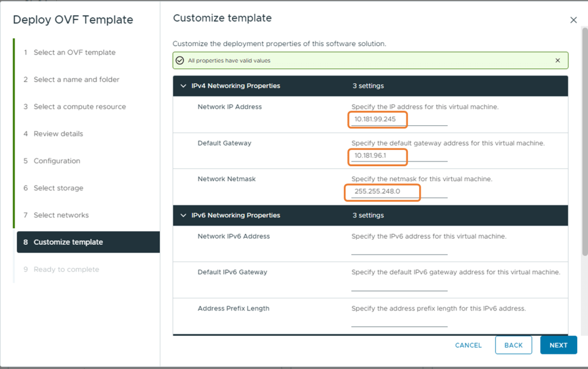The height and width of the screenshot is (369, 588).
Task: Click the Address Prefix Length field
Action: tap(399, 321)
